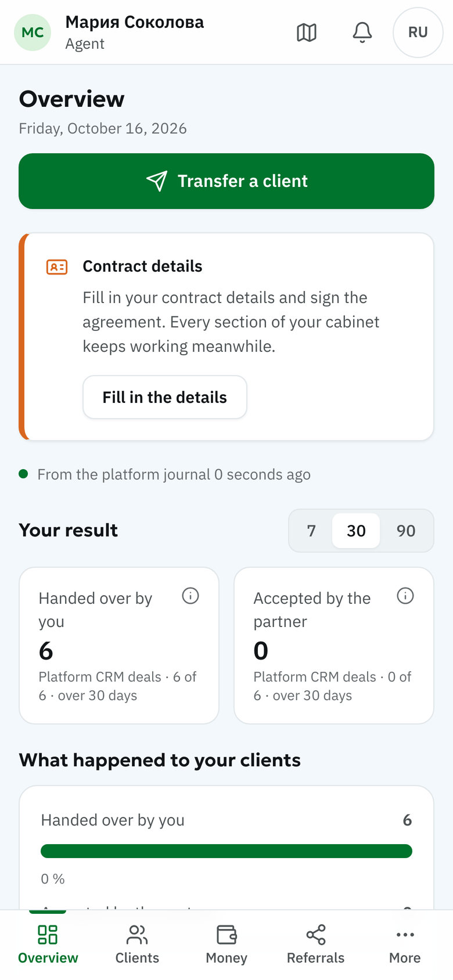Screen dimensions: 453x980
Task: Select the 7-day period
Action: [x=311, y=531]
